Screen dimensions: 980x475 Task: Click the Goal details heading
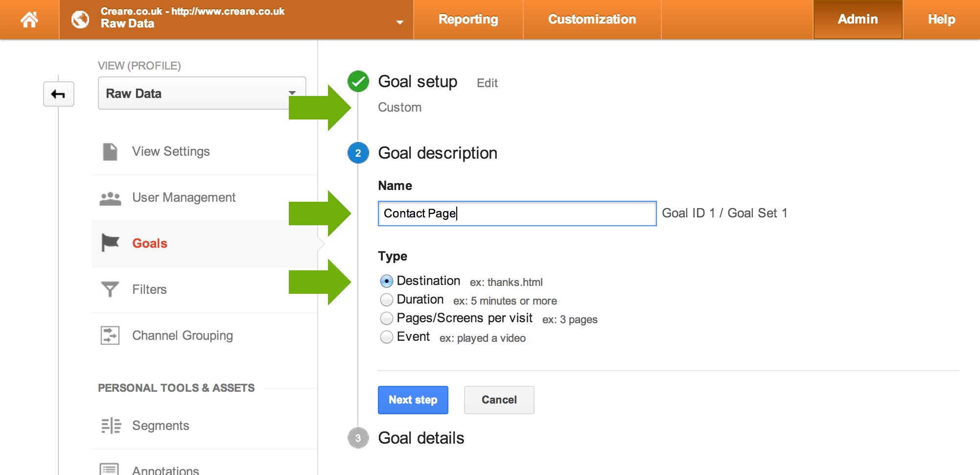click(x=421, y=438)
